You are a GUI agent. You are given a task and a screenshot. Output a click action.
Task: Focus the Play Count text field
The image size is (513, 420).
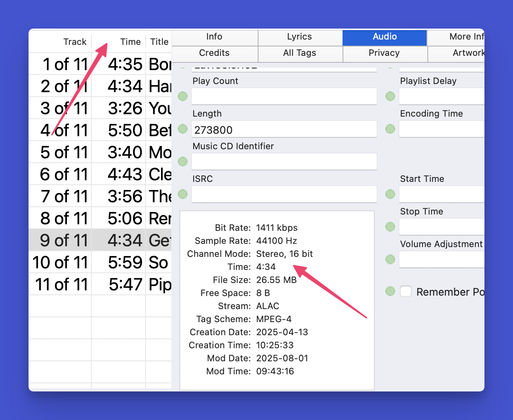pyautogui.click(x=284, y=97)
